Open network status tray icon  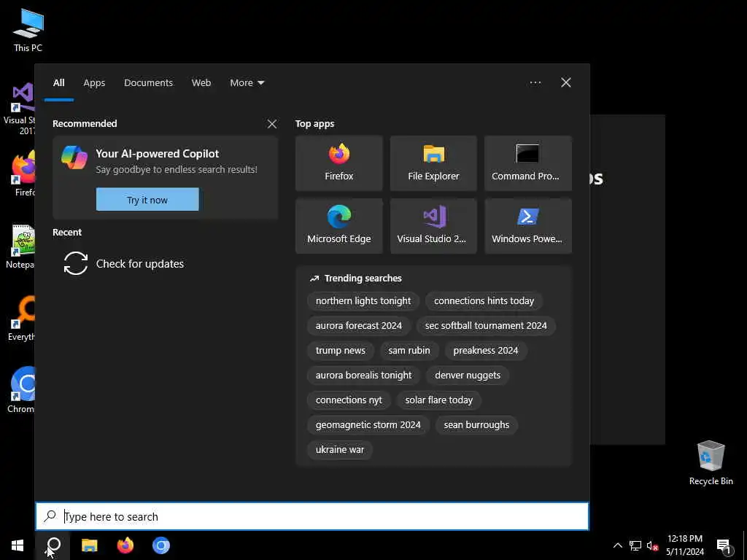pyautogui.click(x=635, y=545)
